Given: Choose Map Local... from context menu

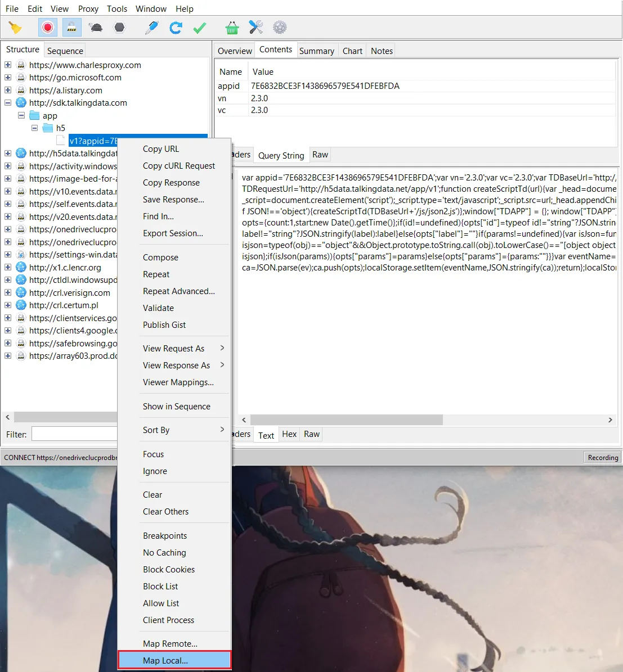Looking at the screenshot, I should coord(174,660).
